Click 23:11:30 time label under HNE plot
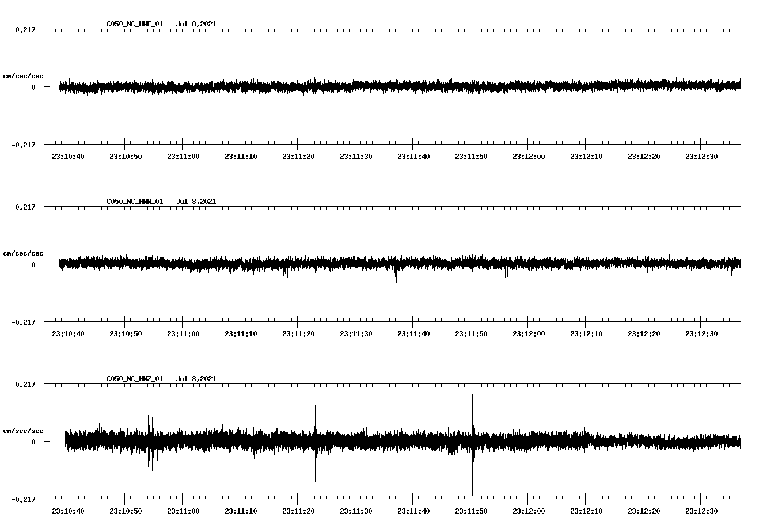 point(356,156)
